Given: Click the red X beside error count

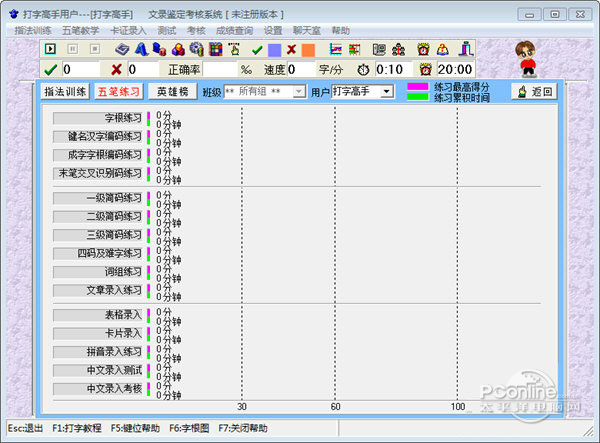Looking at the screenshot, I should tap(116, 69).
